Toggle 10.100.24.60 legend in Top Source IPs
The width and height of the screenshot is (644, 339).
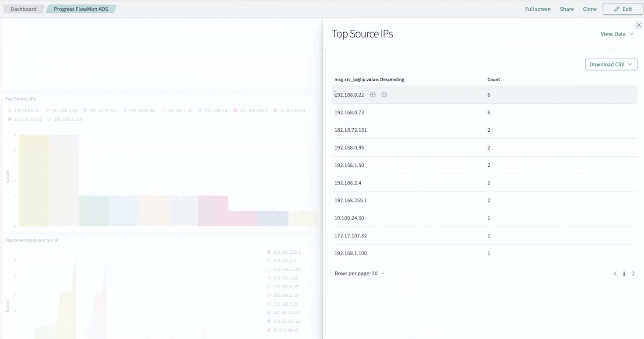pos(289,111)
